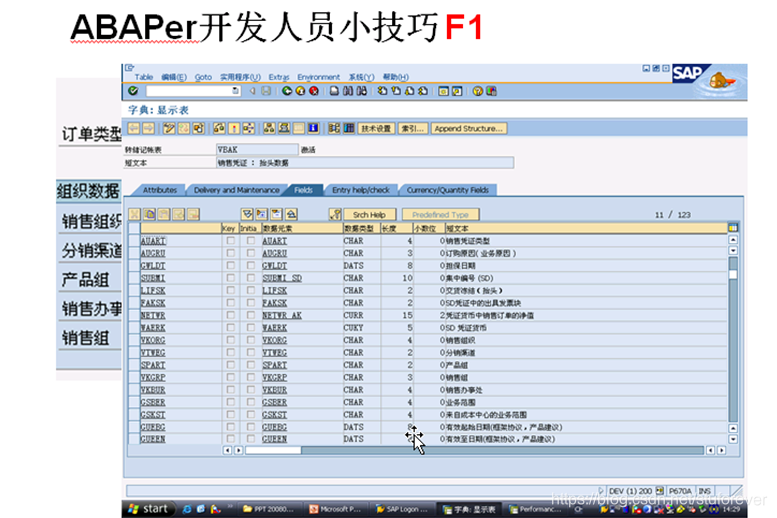This screenshot has width=777, height=518.
Task: Click the horizontal scrollbar thumb under table
Action: pos(273,450)
